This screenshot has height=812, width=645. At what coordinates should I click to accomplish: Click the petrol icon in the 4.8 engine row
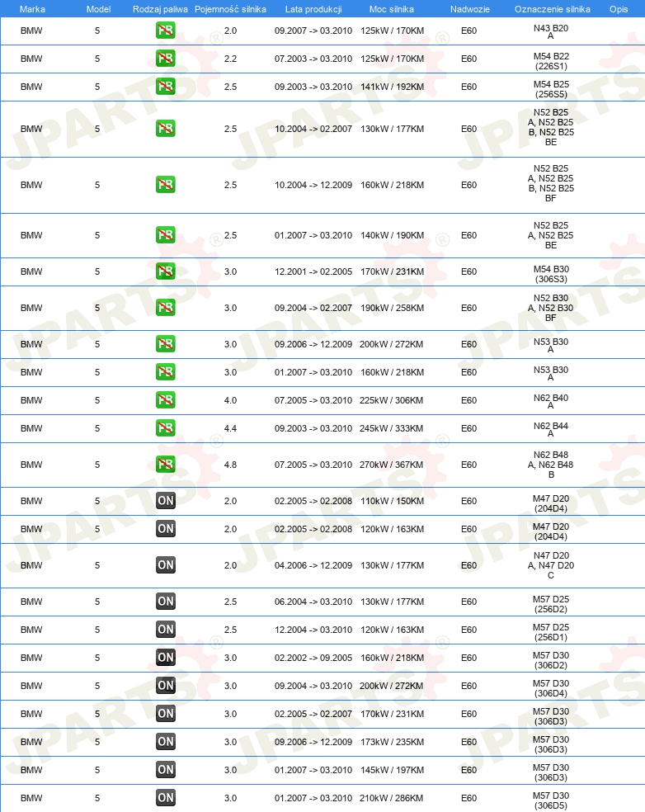(x=166, y=464)
